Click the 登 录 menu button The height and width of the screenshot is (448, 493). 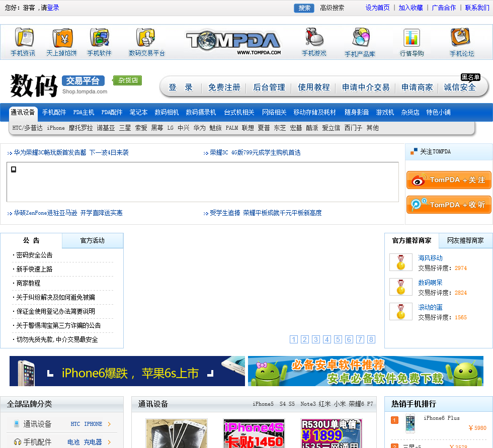click(x=181, y=87)
